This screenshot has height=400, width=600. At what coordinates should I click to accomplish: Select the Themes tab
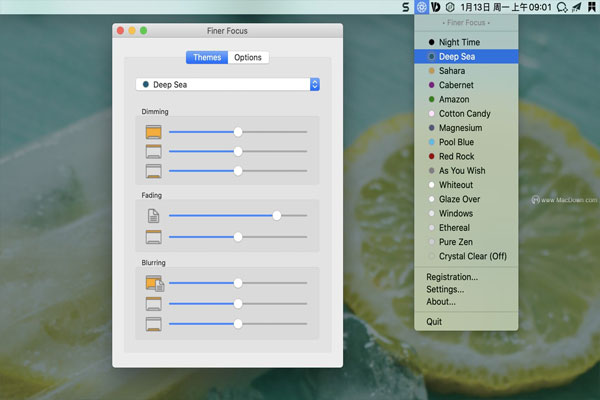point(207,57)
